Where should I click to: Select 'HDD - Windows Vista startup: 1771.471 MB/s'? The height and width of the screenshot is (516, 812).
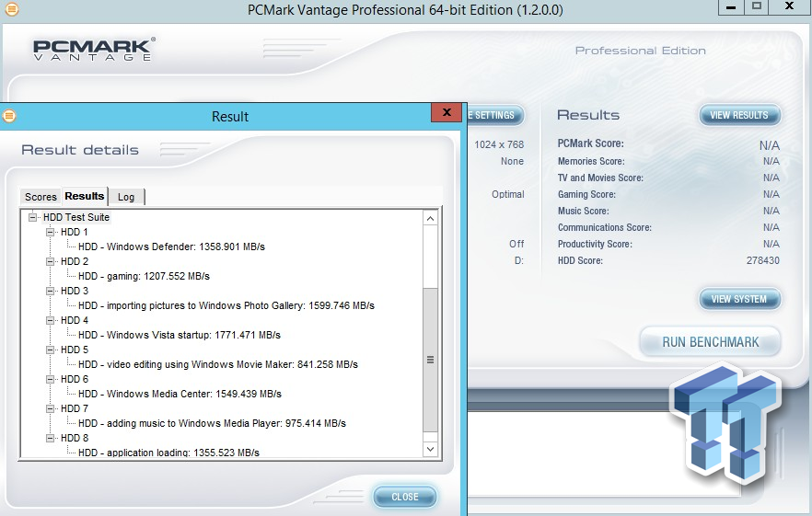(x=180, y=336)
